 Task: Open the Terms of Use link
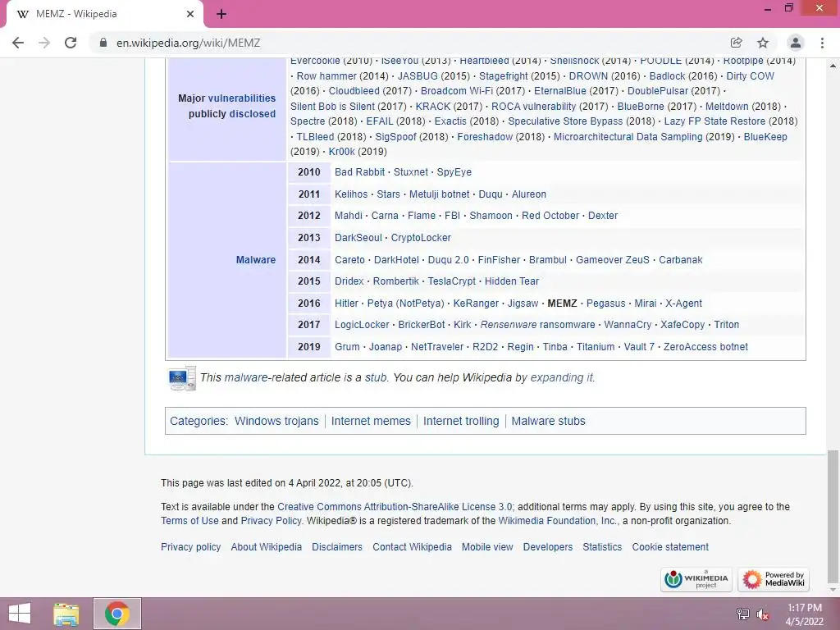tap(189, 521)
